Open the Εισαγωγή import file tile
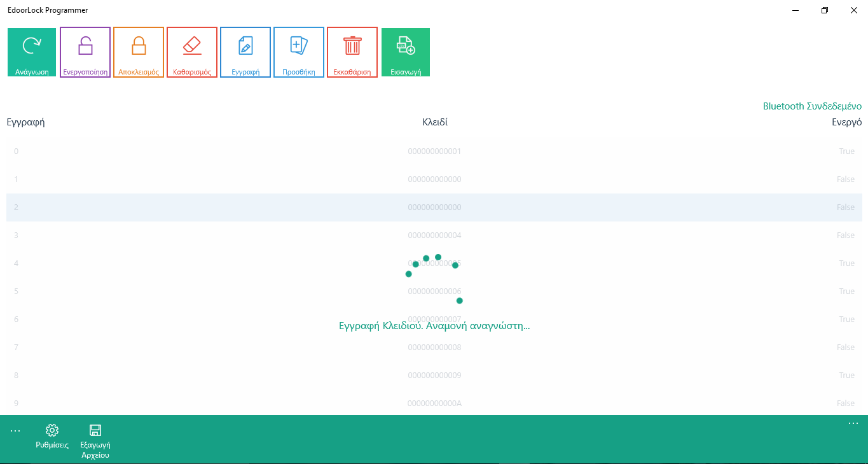This screenshot has width=868, height=464. pos(406,52)
